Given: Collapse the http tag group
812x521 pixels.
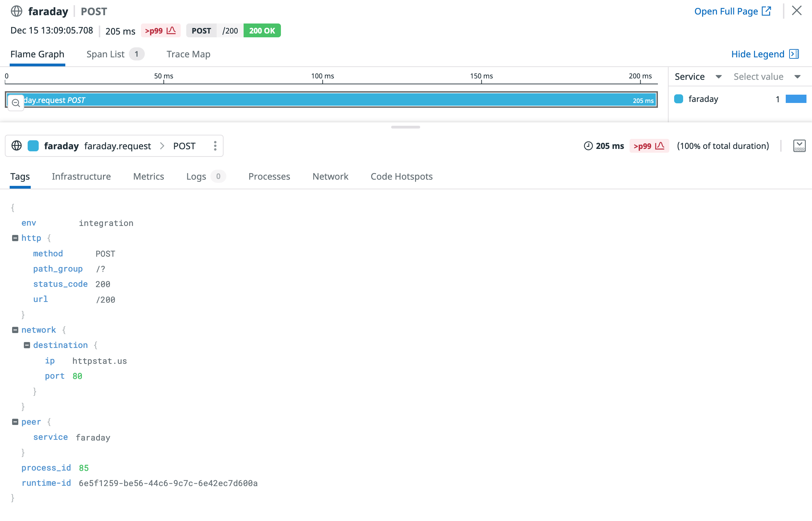Looking at the screenshot, I should (x=15, y=238).
